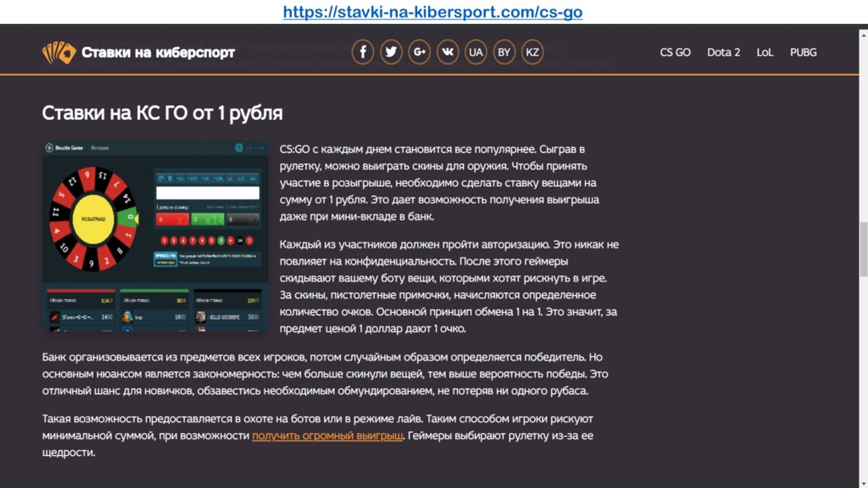Open the LoL menu item
Viewport: 868px width, 488px height.
[765, 53]
